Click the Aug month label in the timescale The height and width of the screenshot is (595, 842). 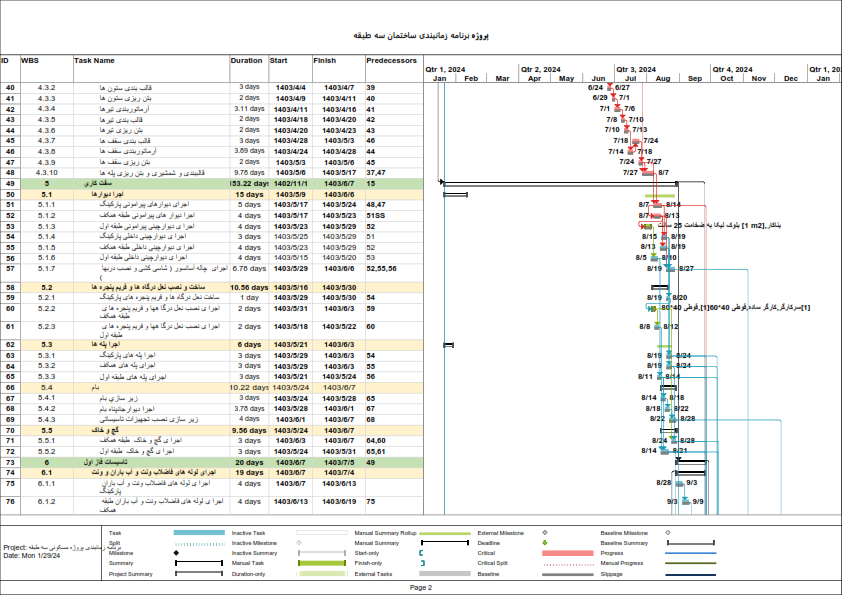(x=662, y=78)
